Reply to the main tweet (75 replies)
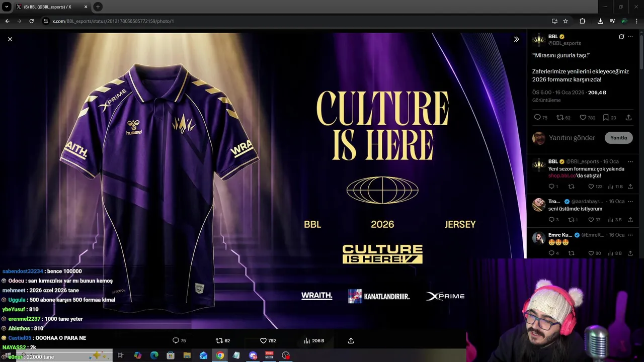 tap(540, 118)
